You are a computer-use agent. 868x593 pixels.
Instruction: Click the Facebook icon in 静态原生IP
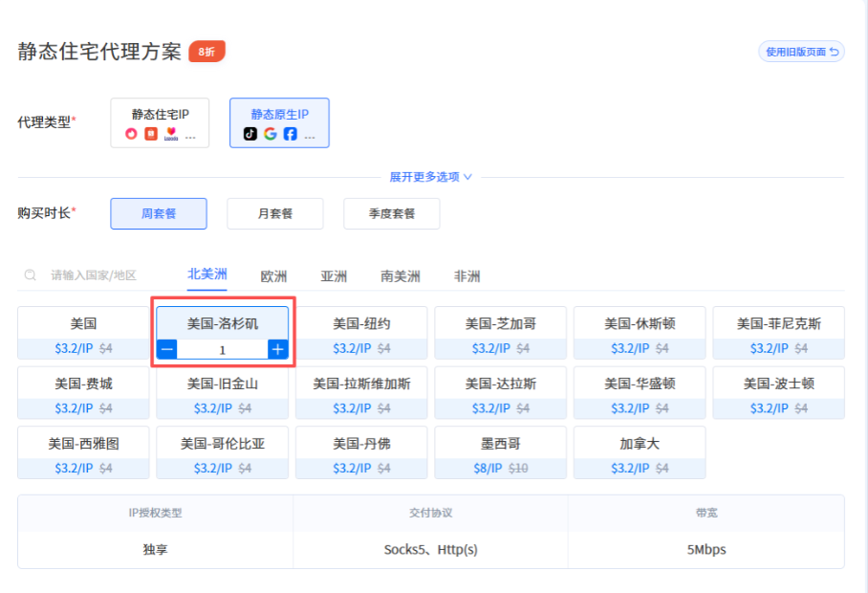(x=290, y=134)
